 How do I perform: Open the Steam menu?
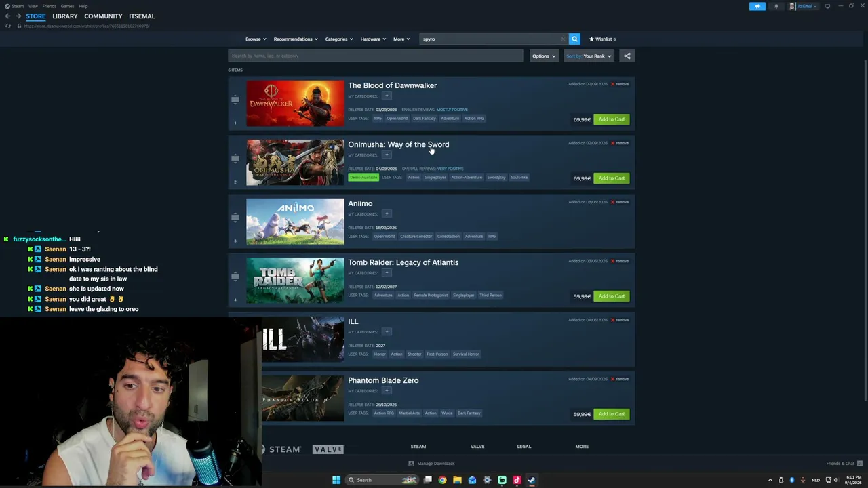pyautogui.click(x=17, y=6)
